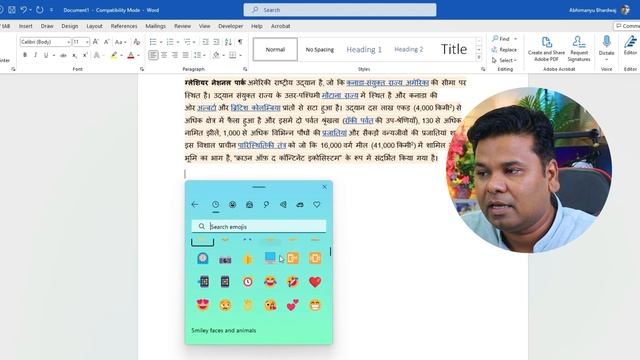Insert the two hearts emoji
The image size is (640, 360).
coord(292,305)
